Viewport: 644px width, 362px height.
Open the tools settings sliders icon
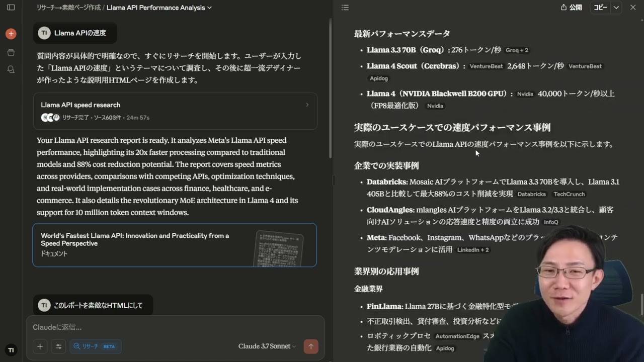(x=58, y=346)
